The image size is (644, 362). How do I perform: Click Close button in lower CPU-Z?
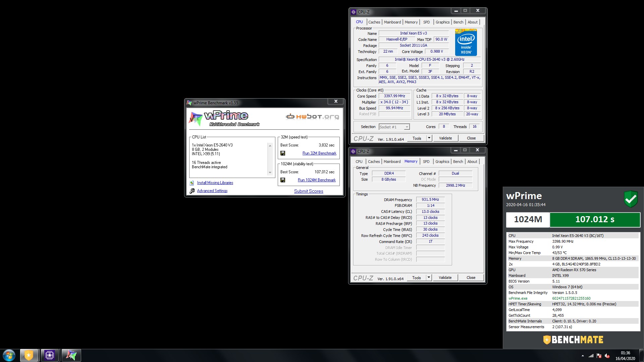[471, 278]
